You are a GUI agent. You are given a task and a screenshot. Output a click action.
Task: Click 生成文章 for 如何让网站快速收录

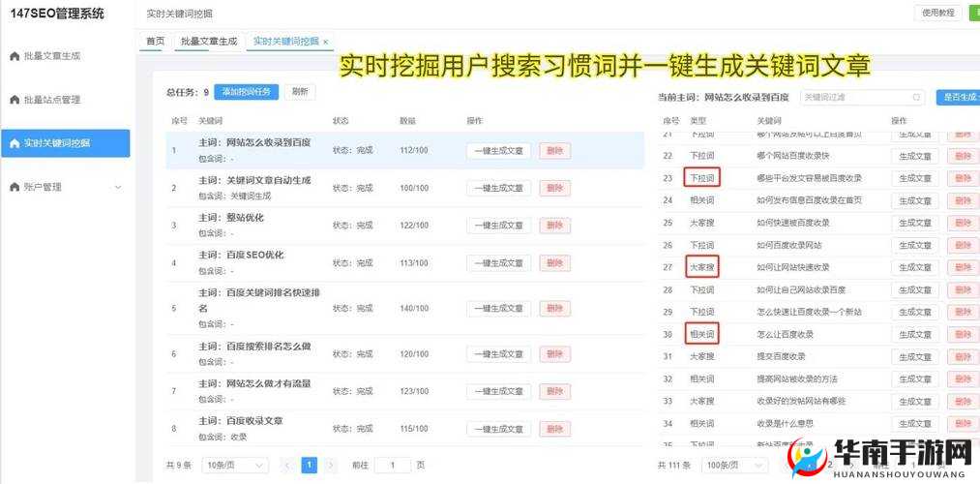(x=915, y=268)
